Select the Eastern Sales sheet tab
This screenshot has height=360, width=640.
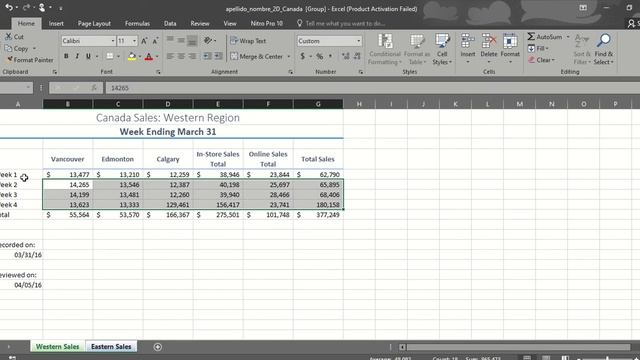(x=111, y=347)
